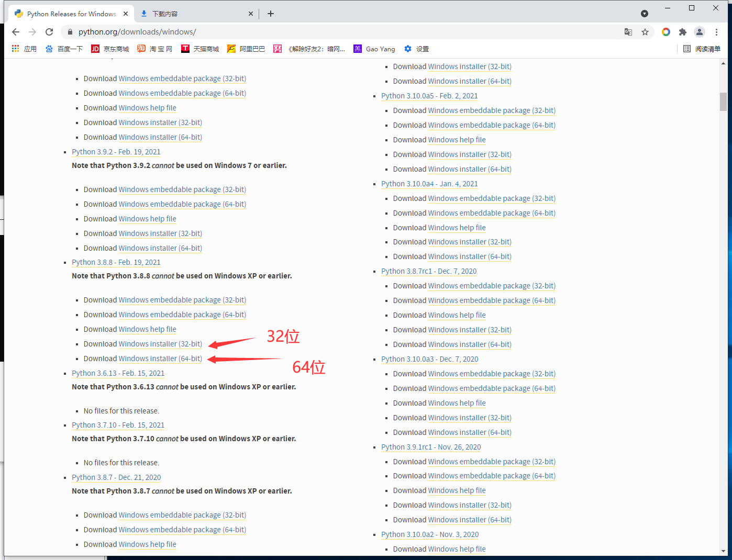Open the extensions puzzle icon

(683, 32)
